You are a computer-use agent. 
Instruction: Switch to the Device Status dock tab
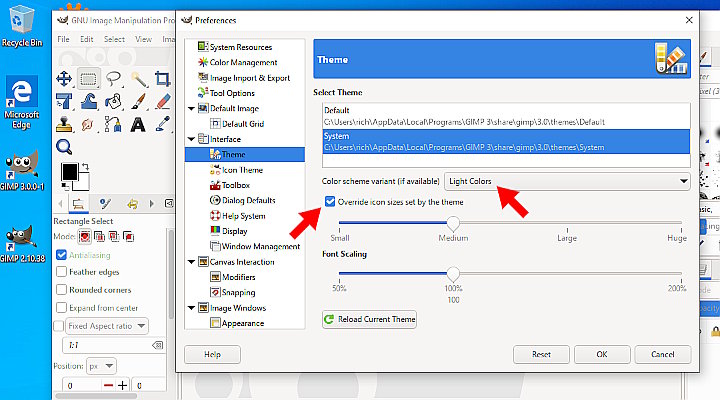pyautogui.click(x=106, y=203)
